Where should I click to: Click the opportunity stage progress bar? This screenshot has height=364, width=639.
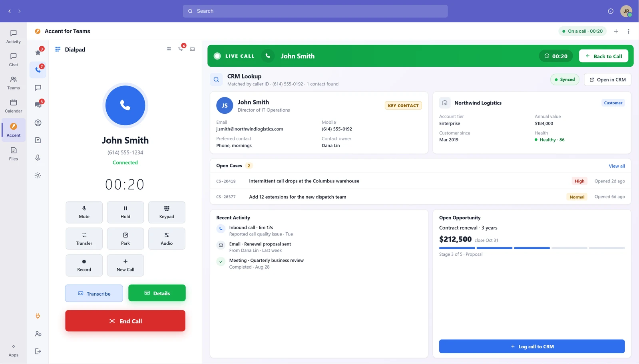click(x=532, y=248)
